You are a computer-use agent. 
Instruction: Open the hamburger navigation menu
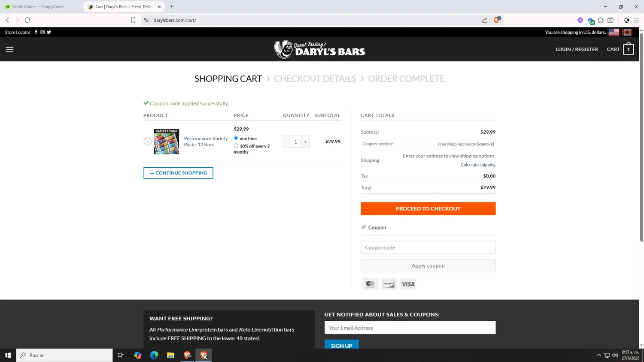pyautogui.click(x=9, y=49)
